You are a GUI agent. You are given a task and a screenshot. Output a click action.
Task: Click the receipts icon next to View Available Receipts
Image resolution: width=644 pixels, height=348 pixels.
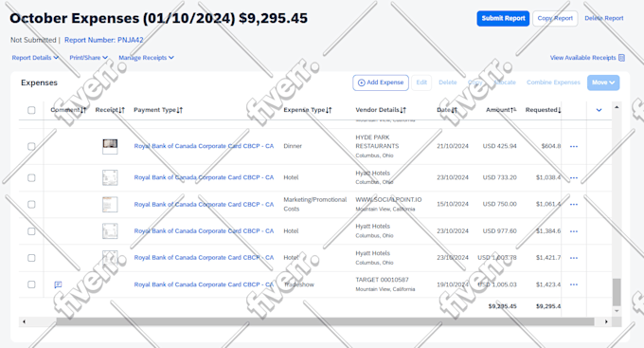coord(621,58)
